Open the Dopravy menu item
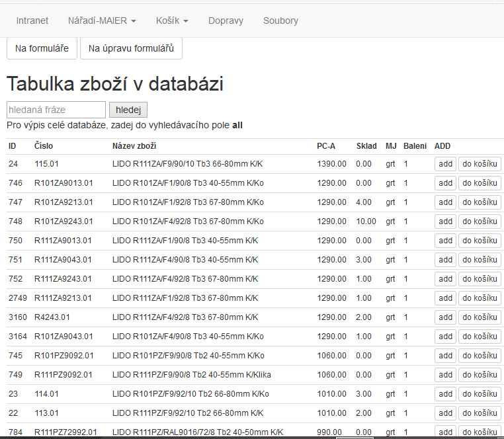Viewport: 504px width, 439px height. click(226, 20)
